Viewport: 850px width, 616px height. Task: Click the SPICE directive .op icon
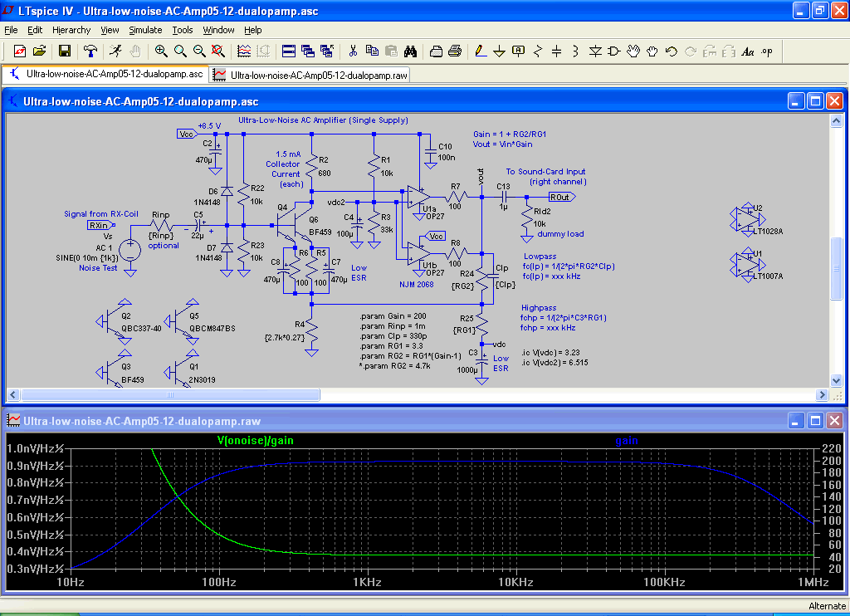tap(766, 51)
